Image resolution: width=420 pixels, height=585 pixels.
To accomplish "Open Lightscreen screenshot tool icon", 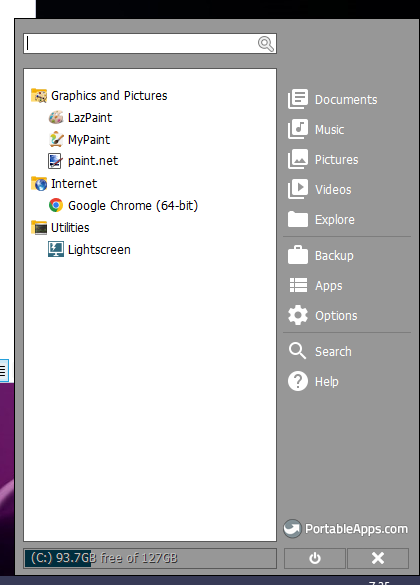I will click(56, 250).
